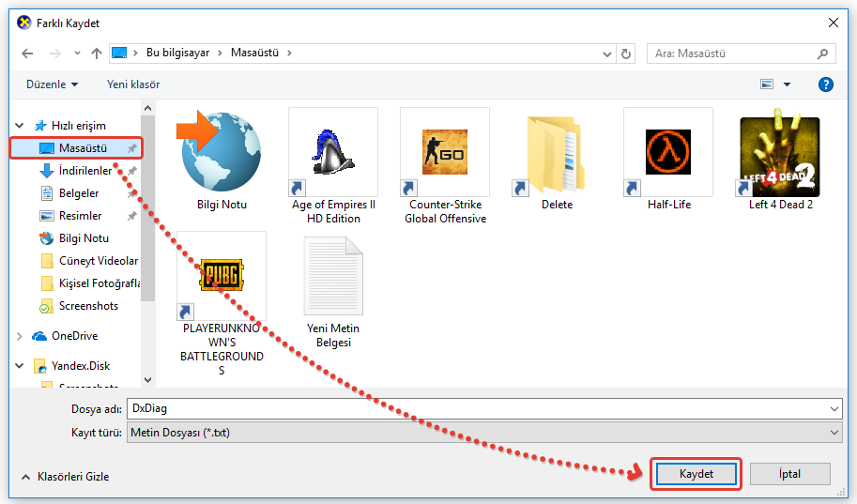Go up one folder level arrow

[x=96, y=53]
